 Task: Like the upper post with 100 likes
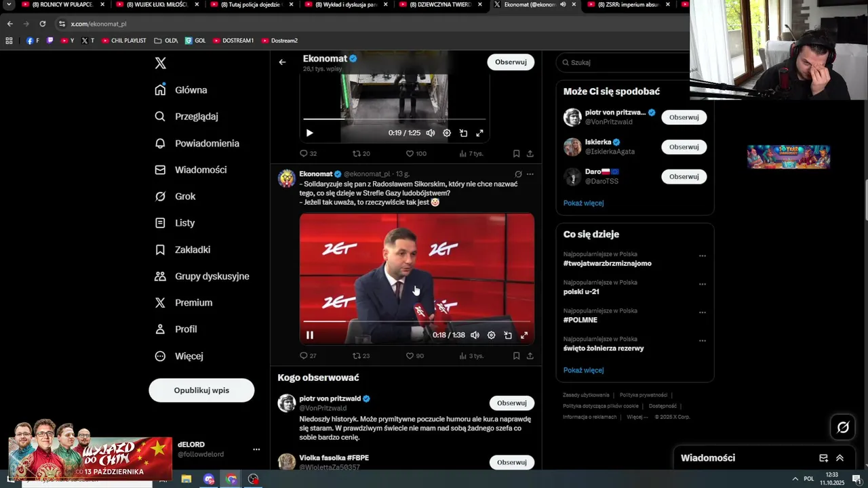pyautogui.click(x=416, y=154)
